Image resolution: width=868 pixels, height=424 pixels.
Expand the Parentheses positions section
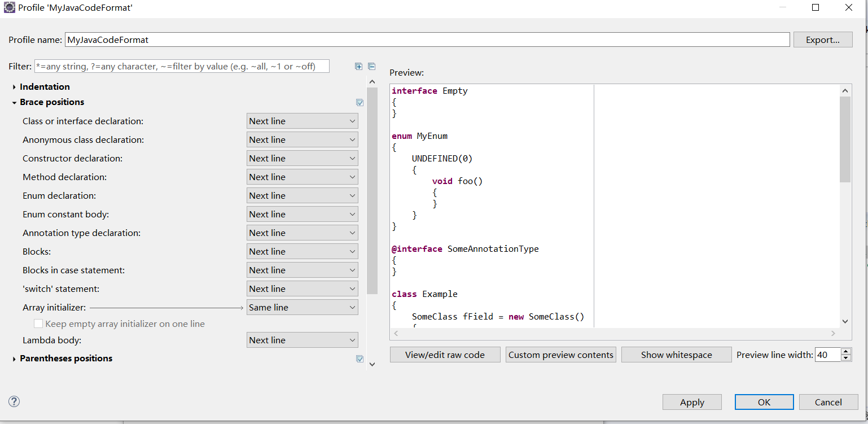point(14,359)
